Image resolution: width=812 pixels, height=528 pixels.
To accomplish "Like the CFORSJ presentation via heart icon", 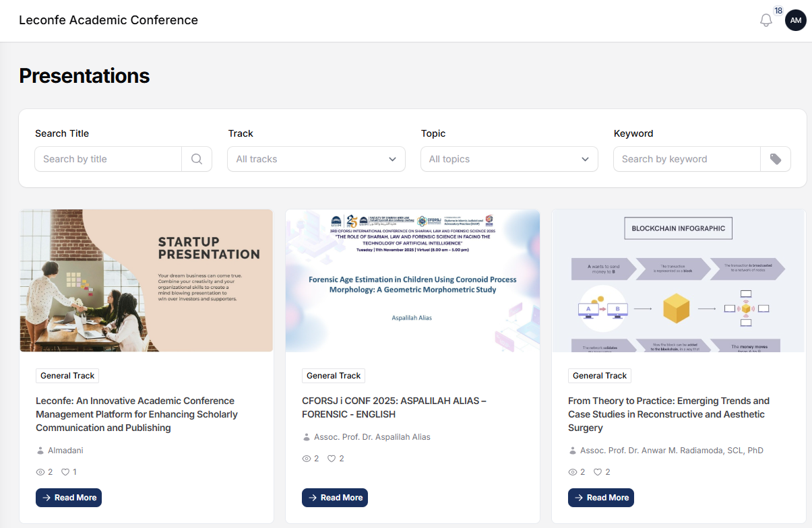I will [x=332, y=459].
